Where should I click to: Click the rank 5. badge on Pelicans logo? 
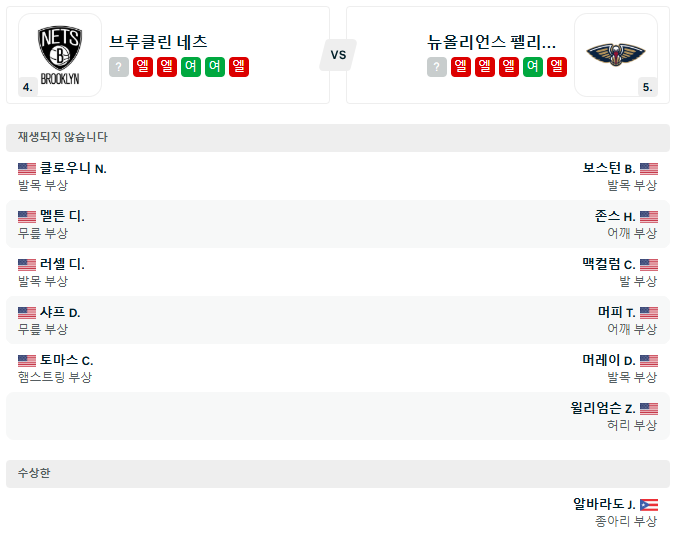[648, 87]
